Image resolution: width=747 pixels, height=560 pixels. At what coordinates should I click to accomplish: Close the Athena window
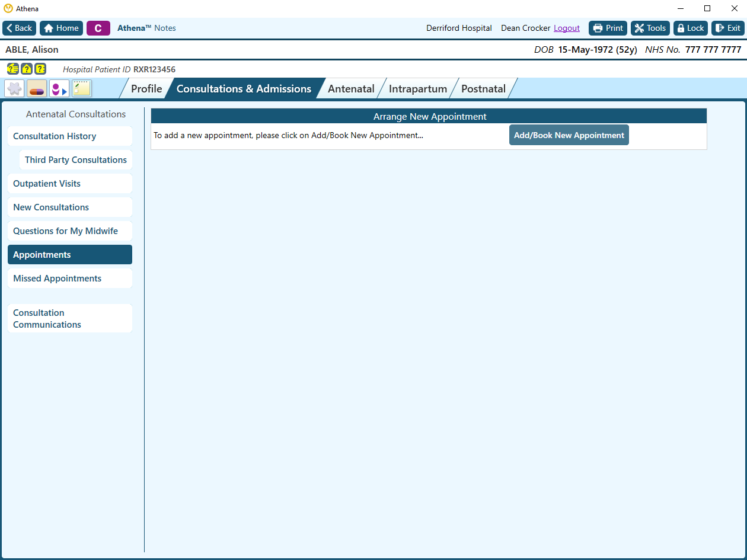coord(734,8)
